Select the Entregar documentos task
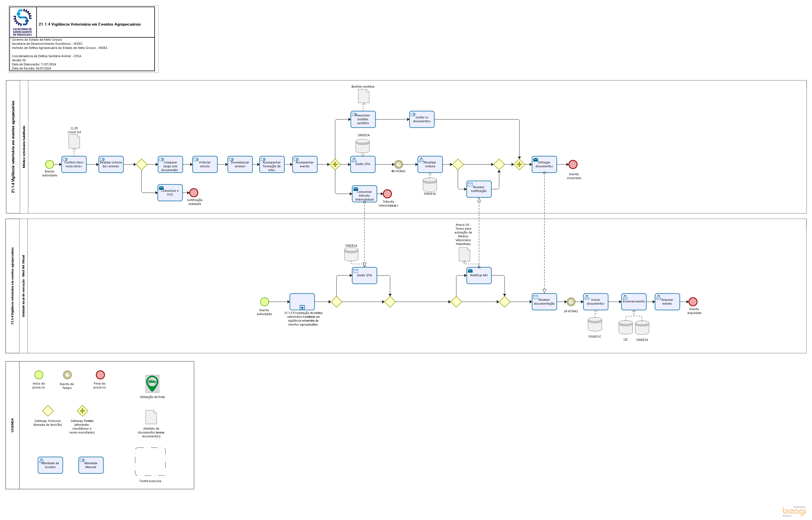The width and height of the screenshot is (812, 520). (x=544, y=165)
